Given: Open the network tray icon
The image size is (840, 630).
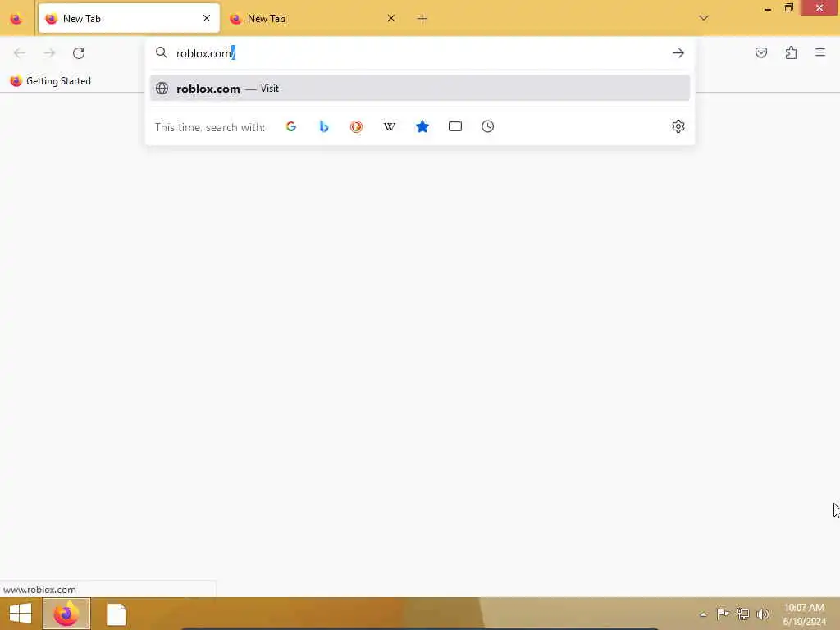Looking at the screenshot, I should (x=742, y=614).
